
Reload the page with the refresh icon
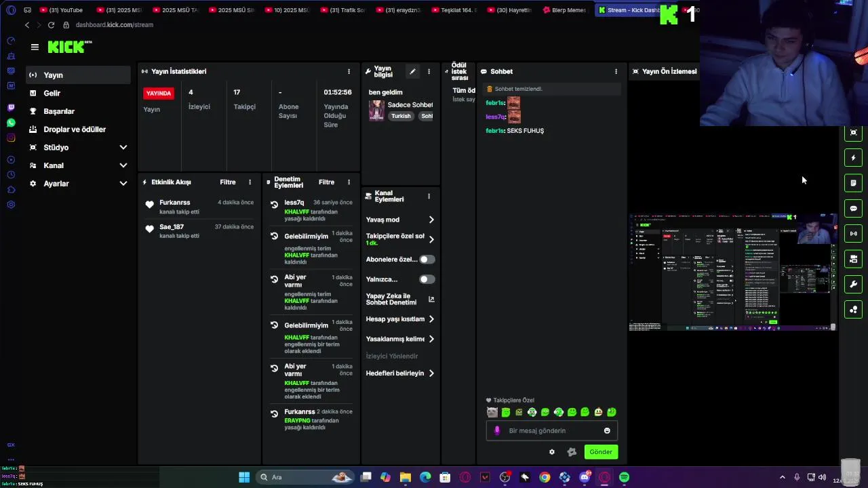51,25
